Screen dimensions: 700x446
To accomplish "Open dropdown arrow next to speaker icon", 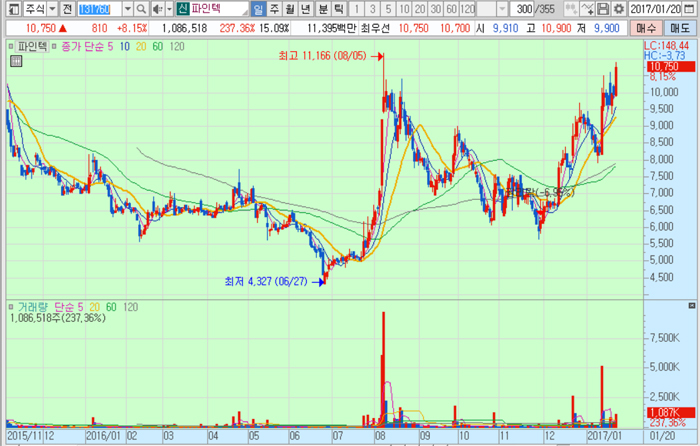I will click(x=168, y=9).
